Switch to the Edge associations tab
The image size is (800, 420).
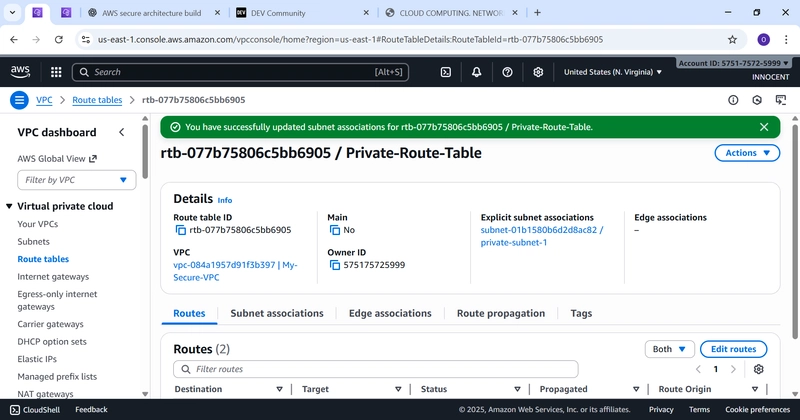click(390, 313)
